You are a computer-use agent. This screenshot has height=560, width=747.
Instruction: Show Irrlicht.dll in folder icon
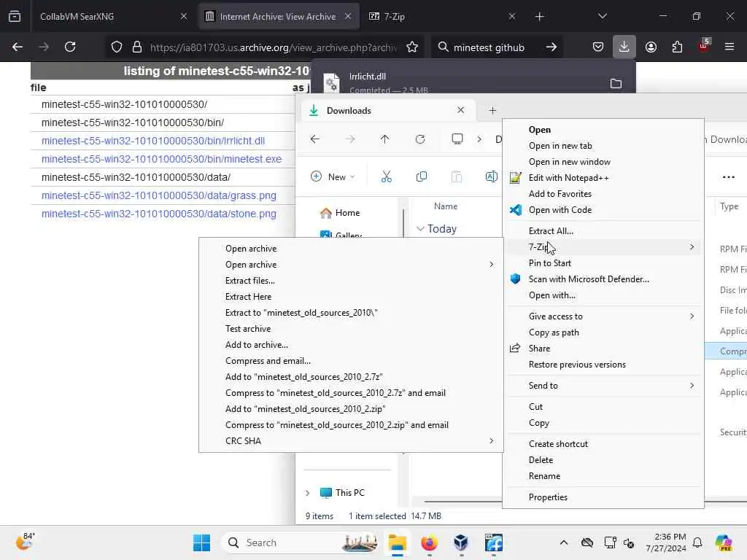(616, 84)
